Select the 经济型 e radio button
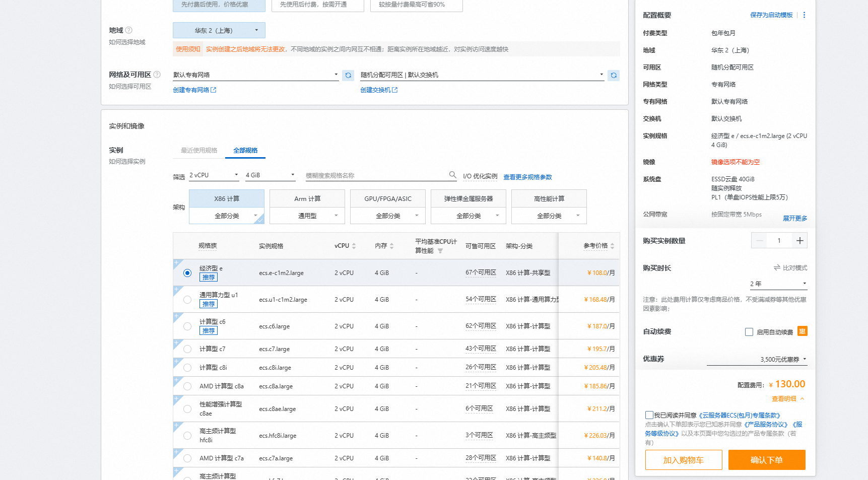 (x=187, y=273)
